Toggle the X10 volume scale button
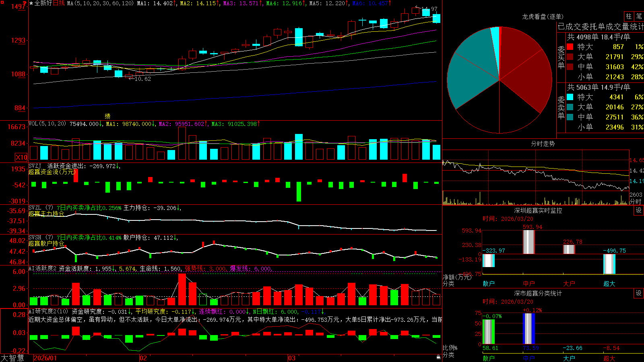644x362 pixels. 21,157
